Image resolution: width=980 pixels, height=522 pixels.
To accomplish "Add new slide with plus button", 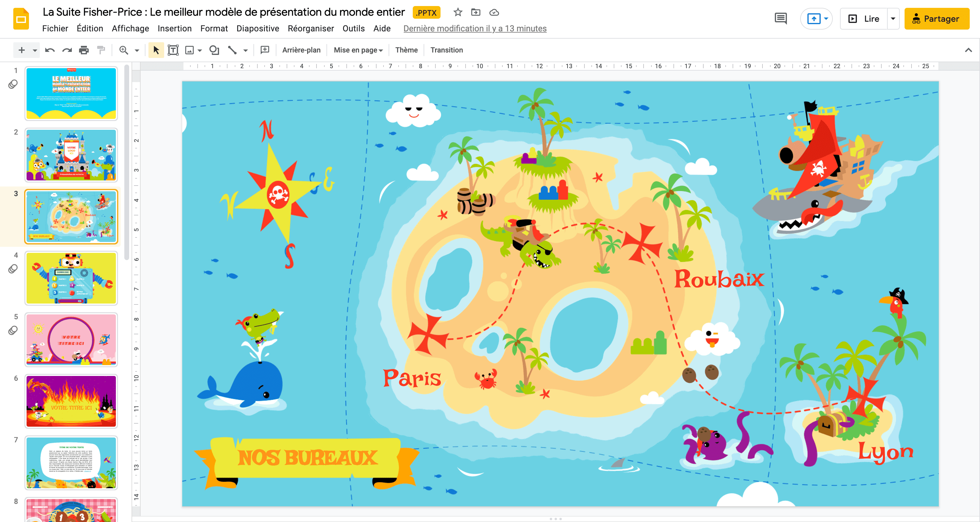I will (x=22, y=50).
